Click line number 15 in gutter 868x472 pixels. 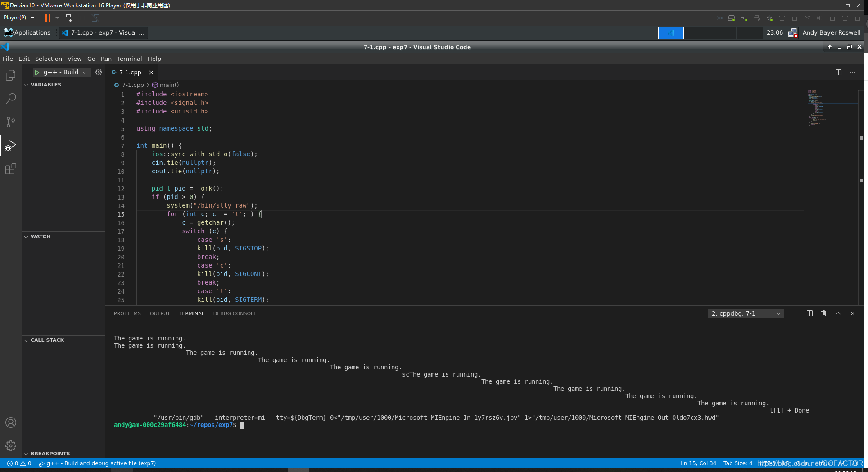121,214
